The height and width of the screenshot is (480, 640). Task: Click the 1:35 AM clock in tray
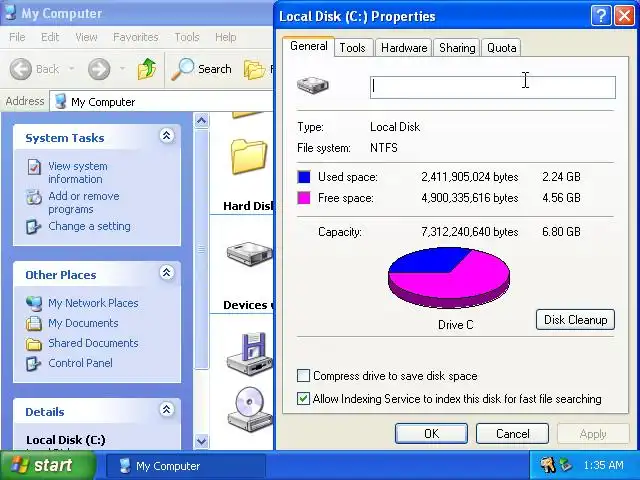tap(603, 465)
